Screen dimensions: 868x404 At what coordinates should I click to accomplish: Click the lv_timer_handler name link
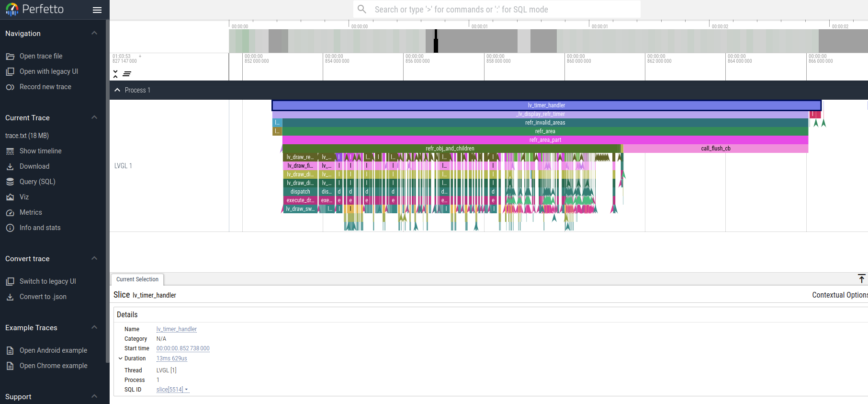pos(176,329)
